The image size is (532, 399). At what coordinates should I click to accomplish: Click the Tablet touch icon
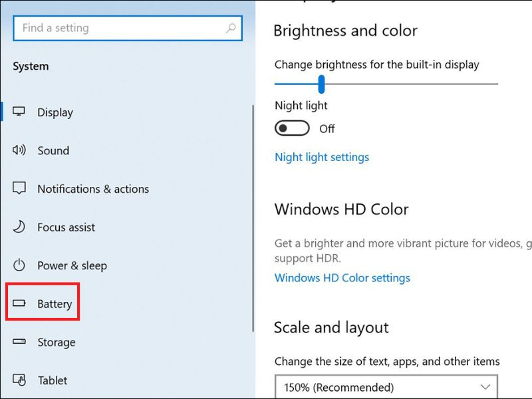[19, 380]
